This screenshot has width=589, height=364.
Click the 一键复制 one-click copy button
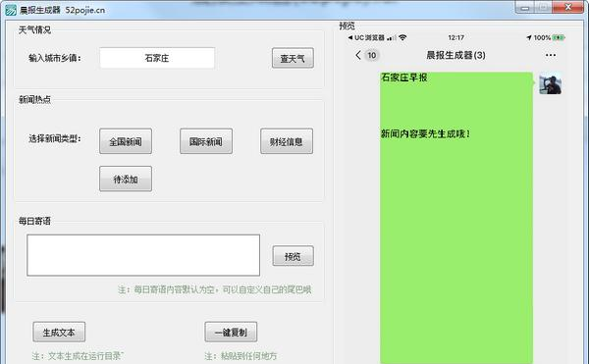(231, 332)
